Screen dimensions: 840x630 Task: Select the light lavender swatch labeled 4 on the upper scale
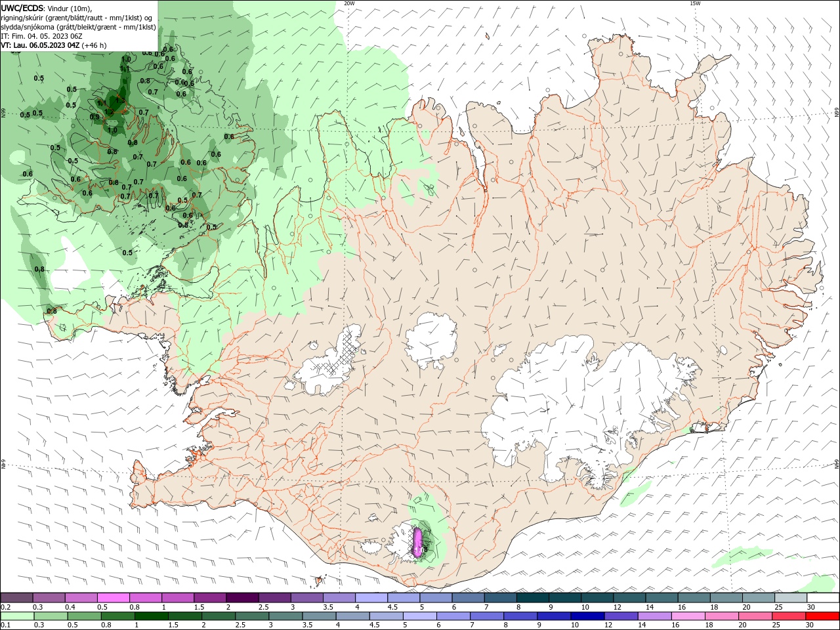[x=371, y=598]
